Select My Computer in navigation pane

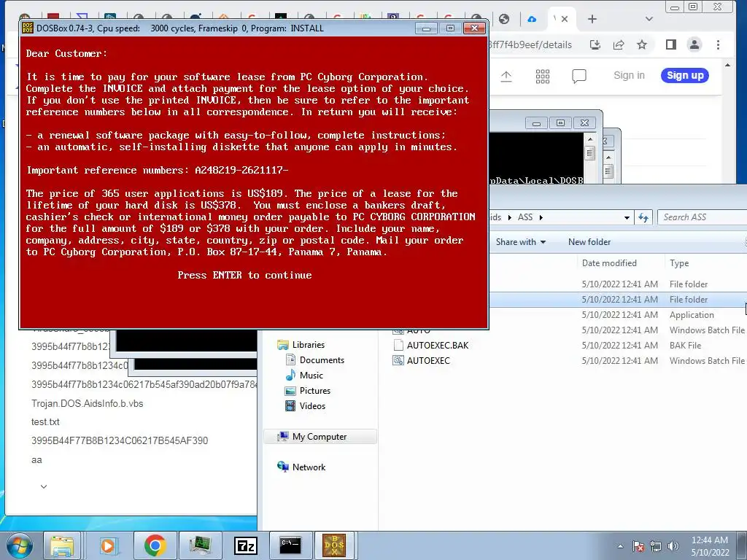tap(320, 437)
